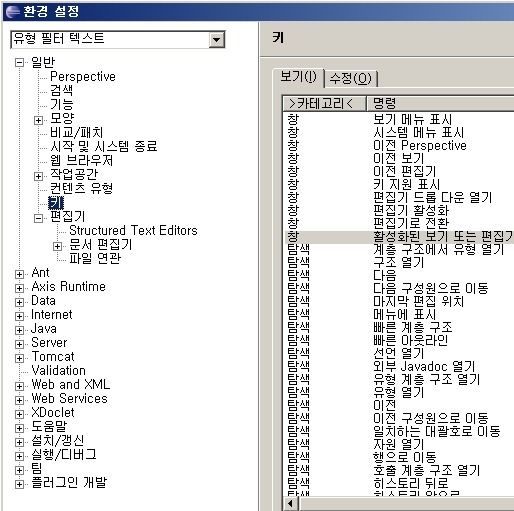
Task: Expand the Ant preferences node
Action: [x=20, y=274]
